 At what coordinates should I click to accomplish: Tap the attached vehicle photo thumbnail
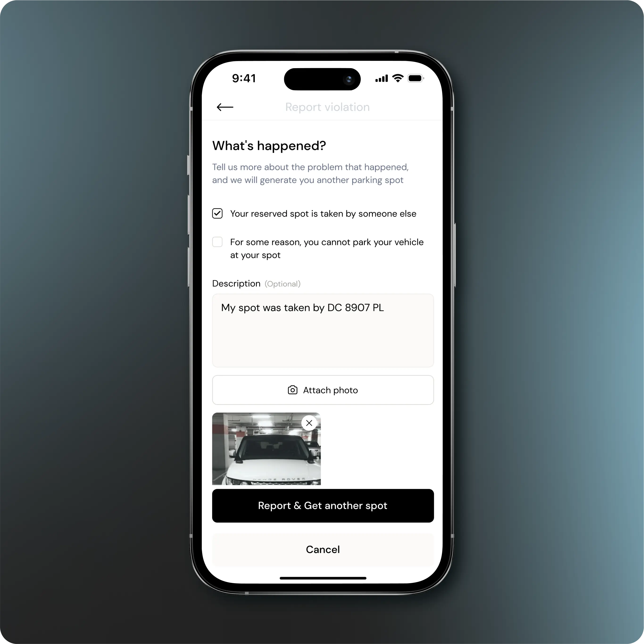click(266, 449)
